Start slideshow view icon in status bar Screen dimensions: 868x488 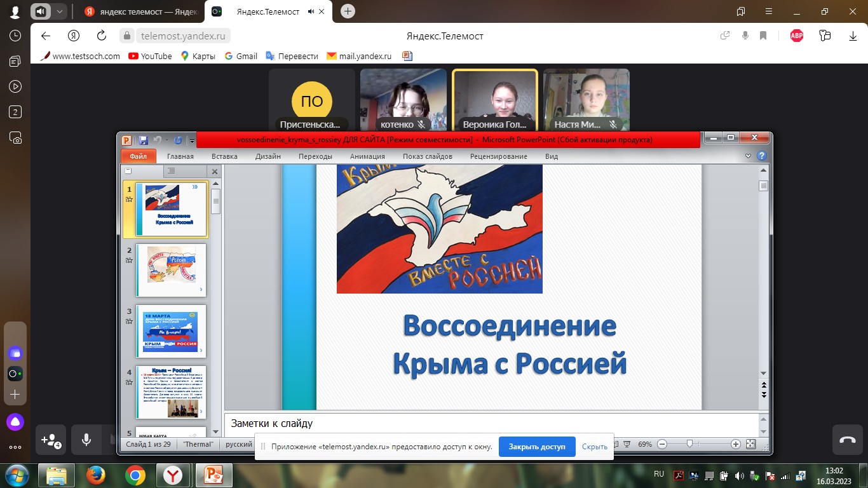pos(627,444)
